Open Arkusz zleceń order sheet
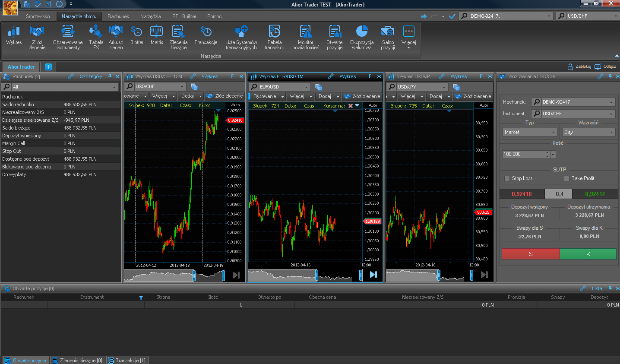 116,38
